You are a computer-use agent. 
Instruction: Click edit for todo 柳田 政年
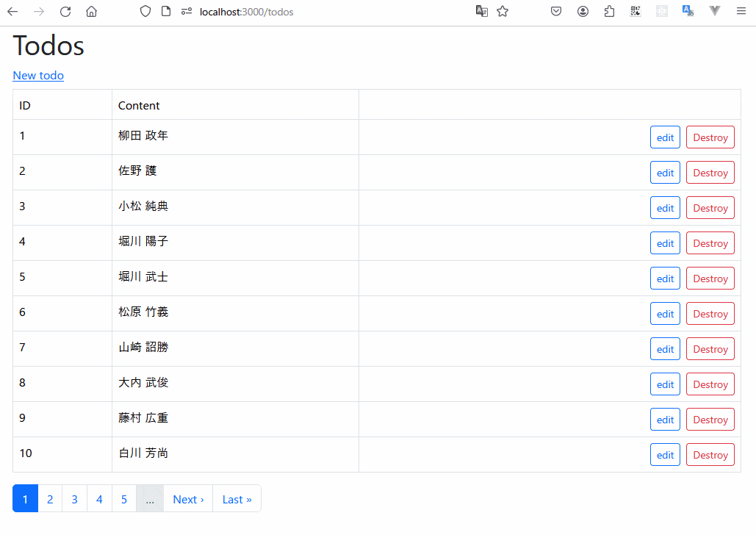point(665,137)
